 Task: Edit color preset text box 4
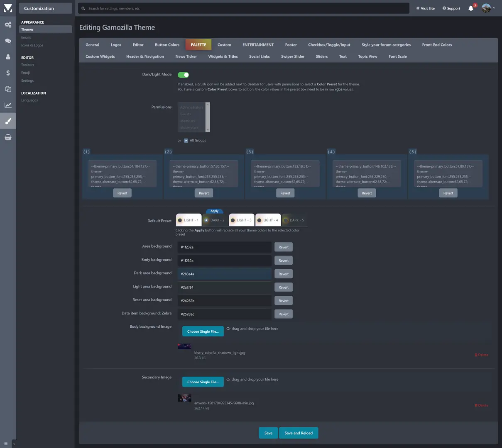pos(367,174)
